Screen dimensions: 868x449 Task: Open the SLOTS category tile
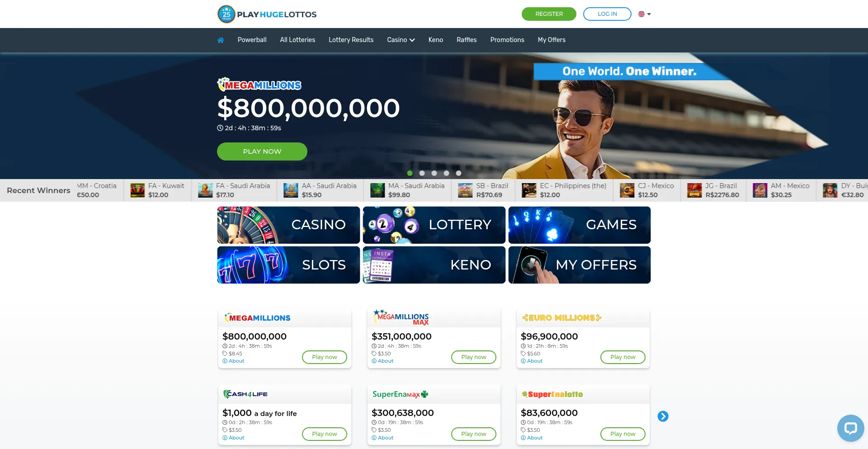click(x=288, y=265)
